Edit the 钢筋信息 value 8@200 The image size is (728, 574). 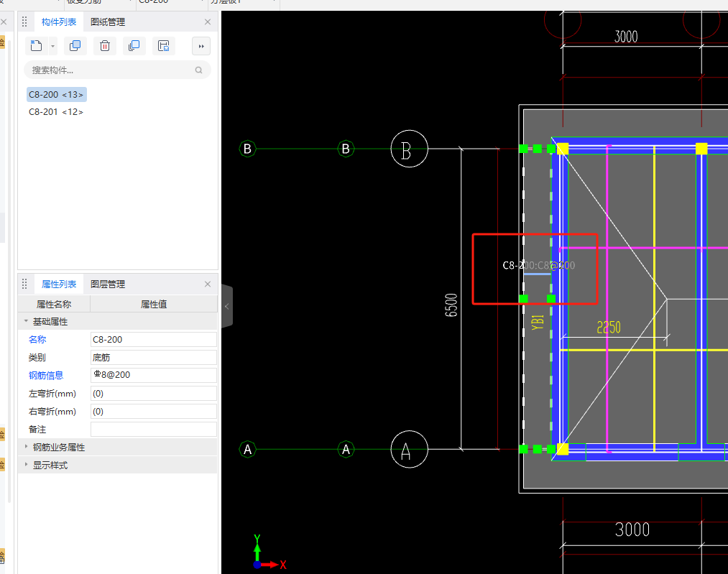[x=154, y=375]
